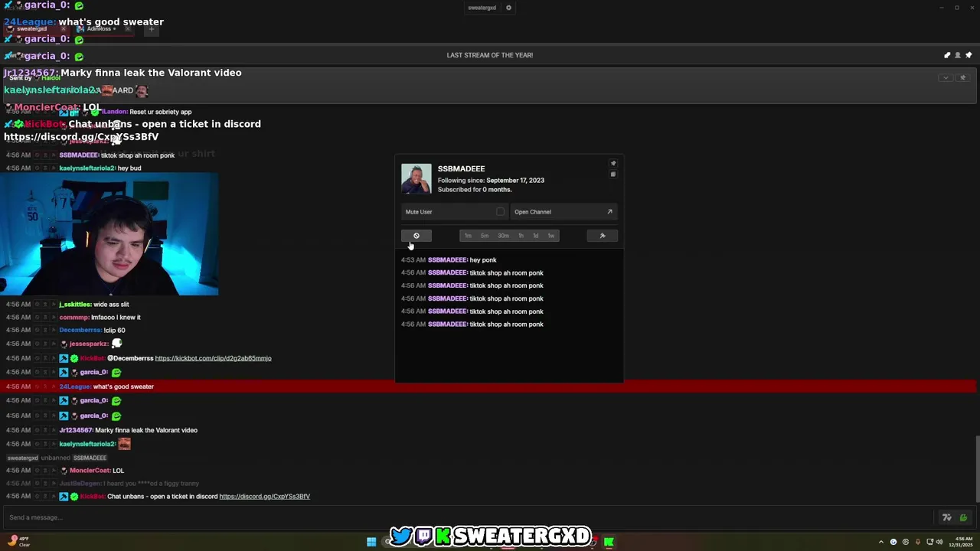The image size is (980, 551).
Task: Open the green Kick emote picker
Action: (963, 517)
